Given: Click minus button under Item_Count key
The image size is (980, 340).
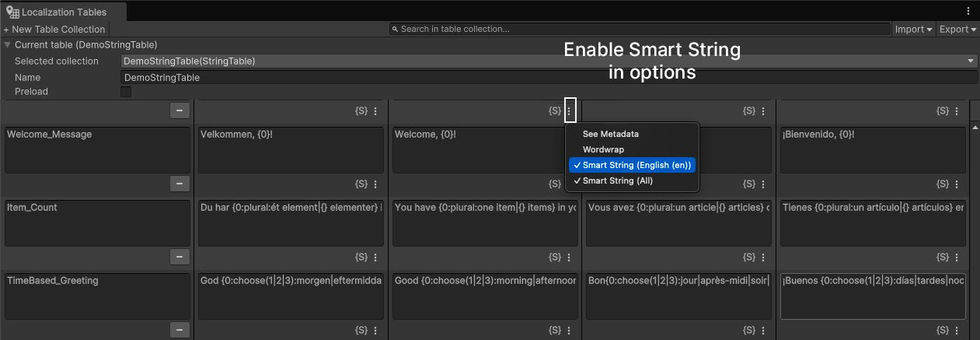Looking at the screenshot, I should [180, 257].
